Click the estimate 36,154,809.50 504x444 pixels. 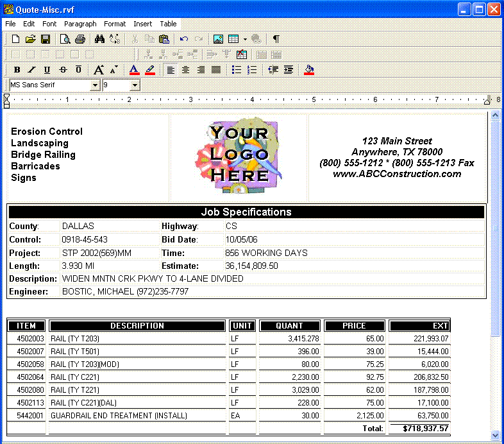(x=251, y=266)
